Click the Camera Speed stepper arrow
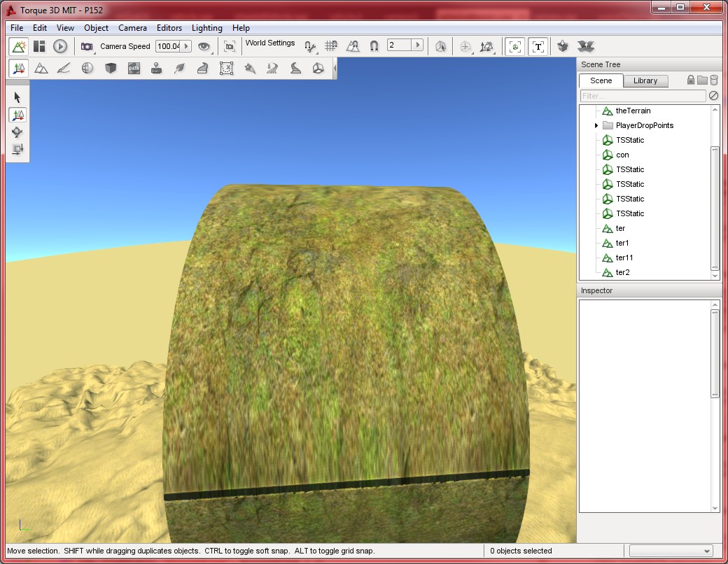Screen dimensions: 728x564 click(186, 46)
